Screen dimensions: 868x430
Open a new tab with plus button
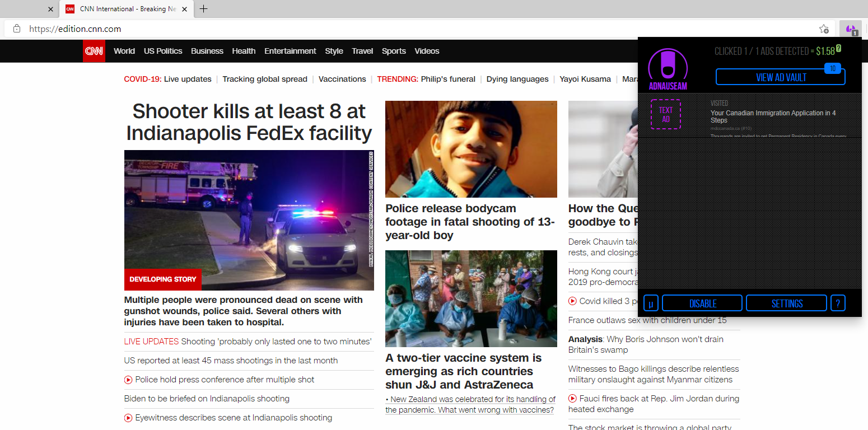[204, 9]
